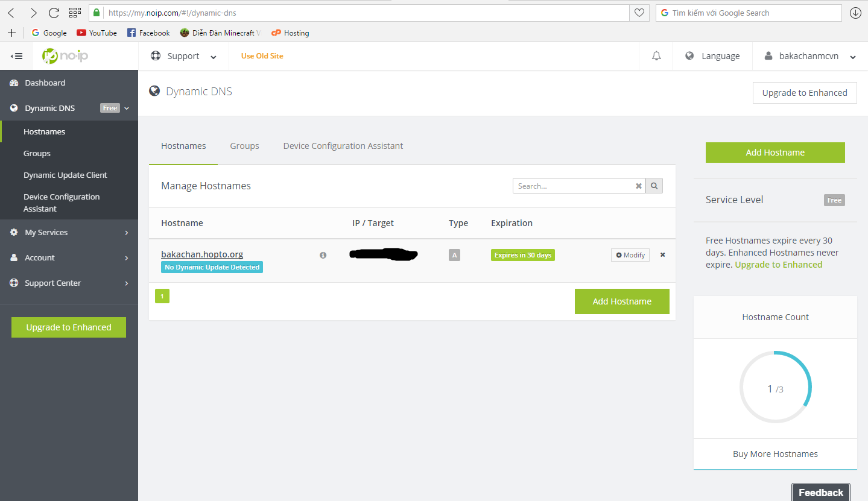Open the Feedback button
This screenshot has height=501, width=868.
click(x=820, y=493)
